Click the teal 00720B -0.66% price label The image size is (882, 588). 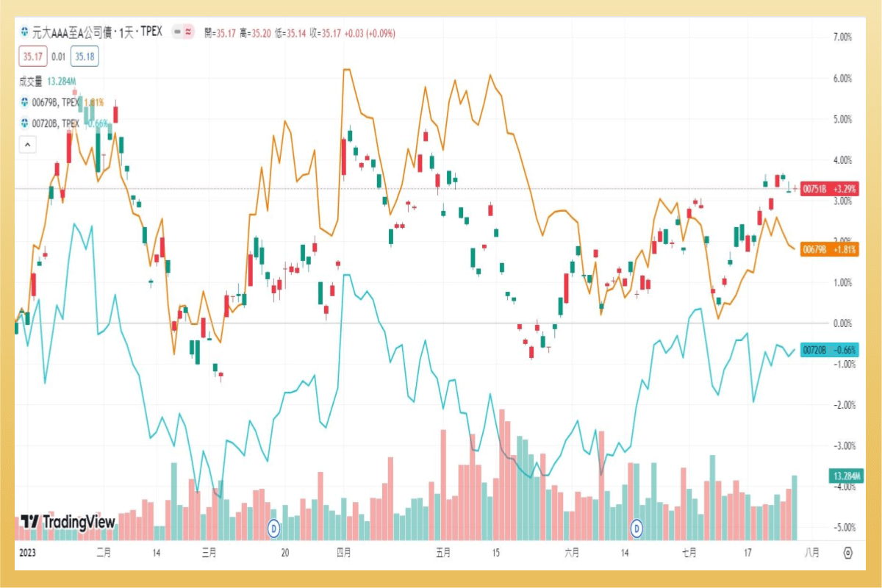pyautogui.click(x=830, y=350)
